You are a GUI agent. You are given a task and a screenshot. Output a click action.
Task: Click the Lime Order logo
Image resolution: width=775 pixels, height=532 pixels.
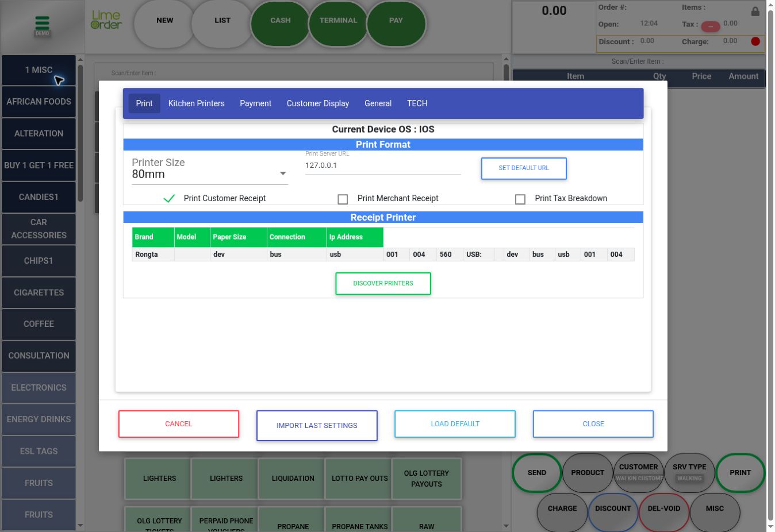coord(106,20)
